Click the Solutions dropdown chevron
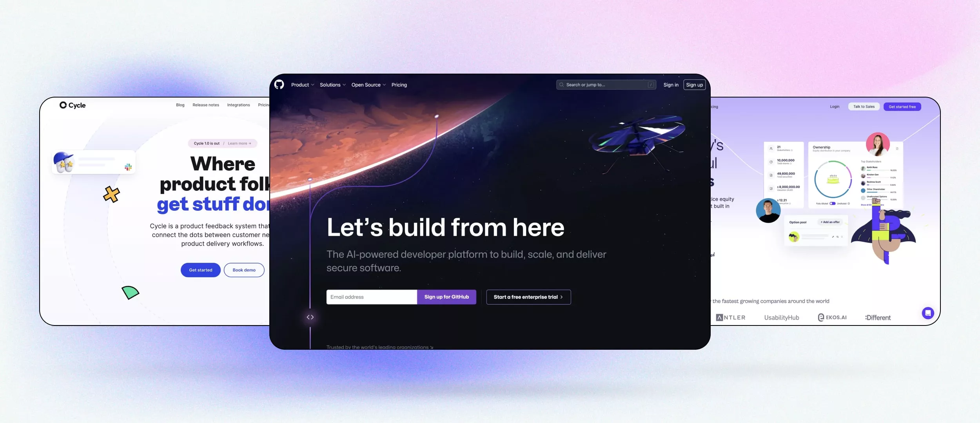 click(x=344, y=84)
